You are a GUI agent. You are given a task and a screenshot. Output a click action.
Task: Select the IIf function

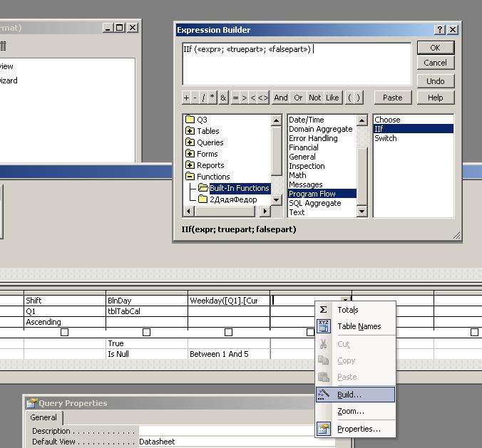click(414, 129)
